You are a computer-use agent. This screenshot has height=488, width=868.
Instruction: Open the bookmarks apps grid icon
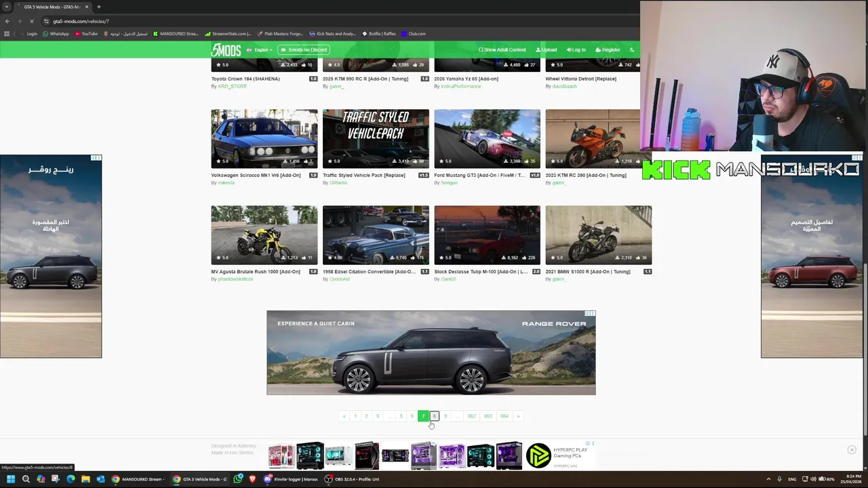(7, 33)
